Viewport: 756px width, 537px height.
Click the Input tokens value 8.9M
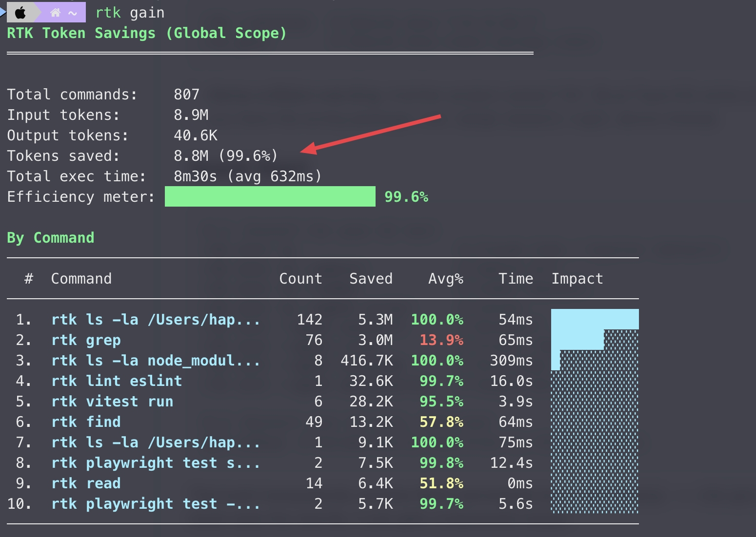[x=191, y=115]
